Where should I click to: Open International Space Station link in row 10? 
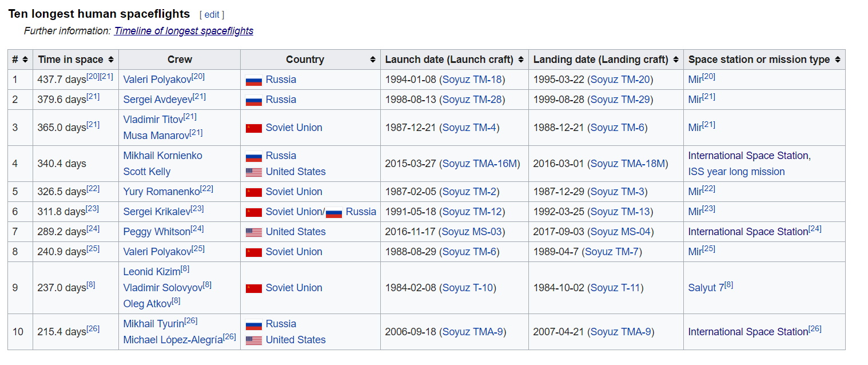pyautogui.click(x=748, y=332)
